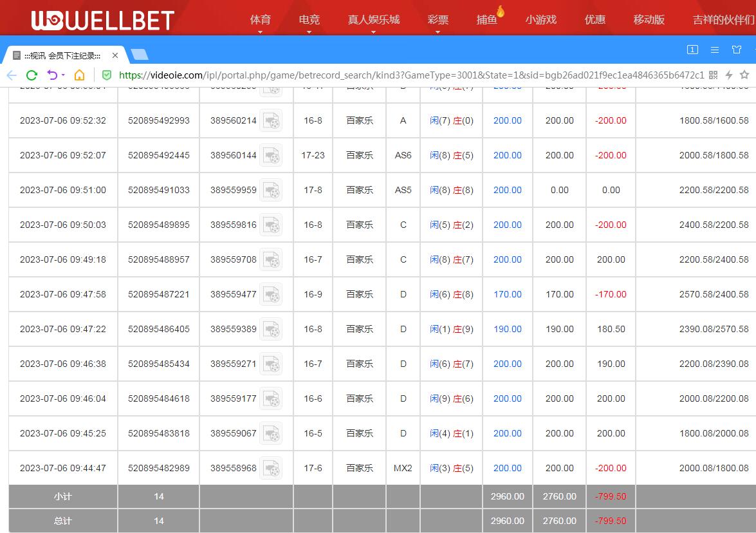This screenshot has width=756, height=533.
Task: Go to browser home page icon
Action: pyautogui.click(x=80, y=75)
